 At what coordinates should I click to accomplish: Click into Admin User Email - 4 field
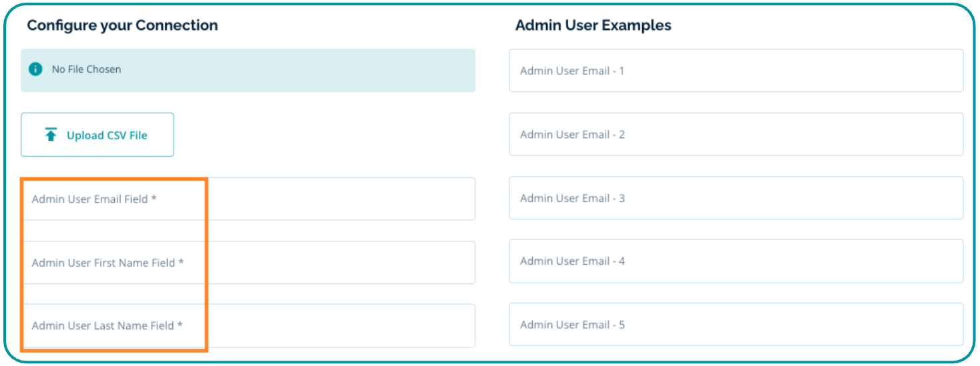coord(736,261)
